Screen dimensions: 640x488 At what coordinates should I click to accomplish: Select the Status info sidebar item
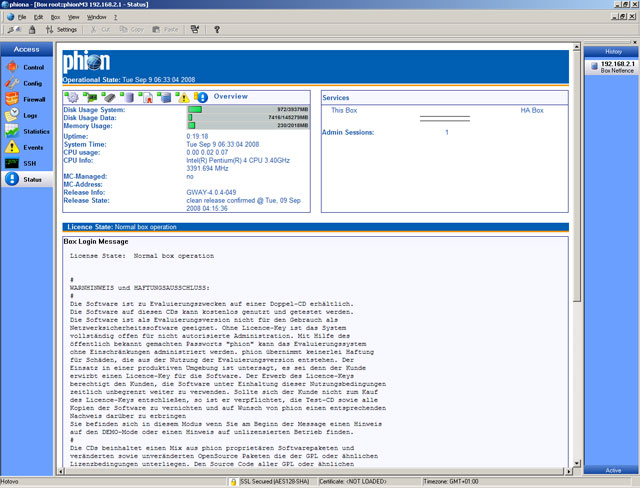pos(26,179)
